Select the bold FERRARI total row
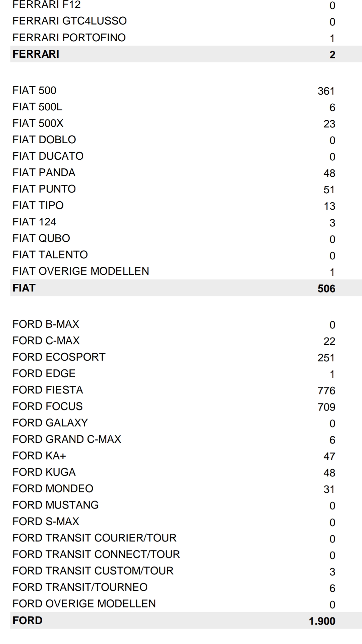The width and height of the screenshot is (362, 644). 36,54
